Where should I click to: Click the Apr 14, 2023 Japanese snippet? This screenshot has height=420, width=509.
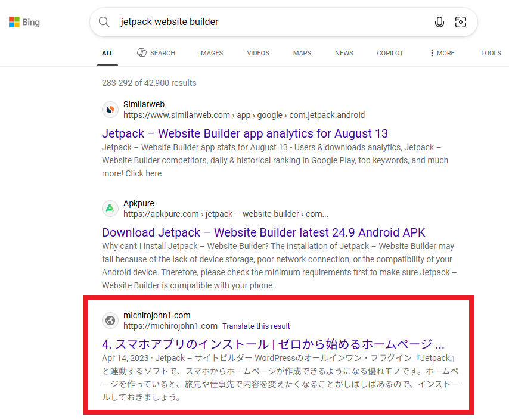pyautogui.click(x=281, y=378)
